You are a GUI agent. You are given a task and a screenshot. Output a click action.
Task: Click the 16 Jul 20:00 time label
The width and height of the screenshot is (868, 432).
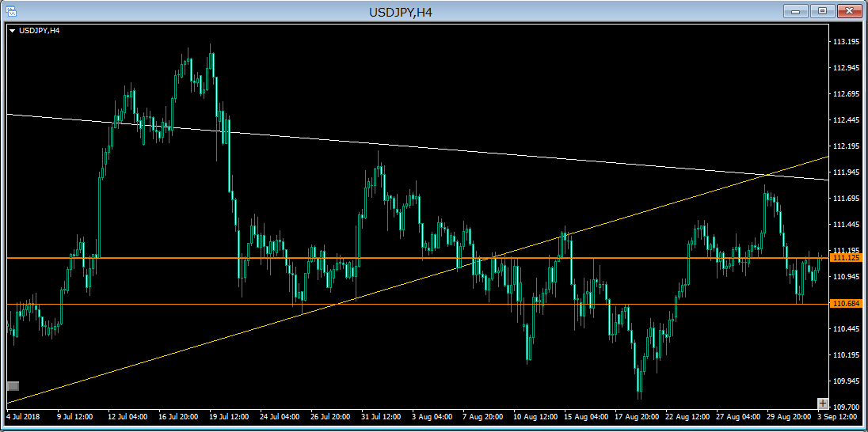[x=179, y=416]
